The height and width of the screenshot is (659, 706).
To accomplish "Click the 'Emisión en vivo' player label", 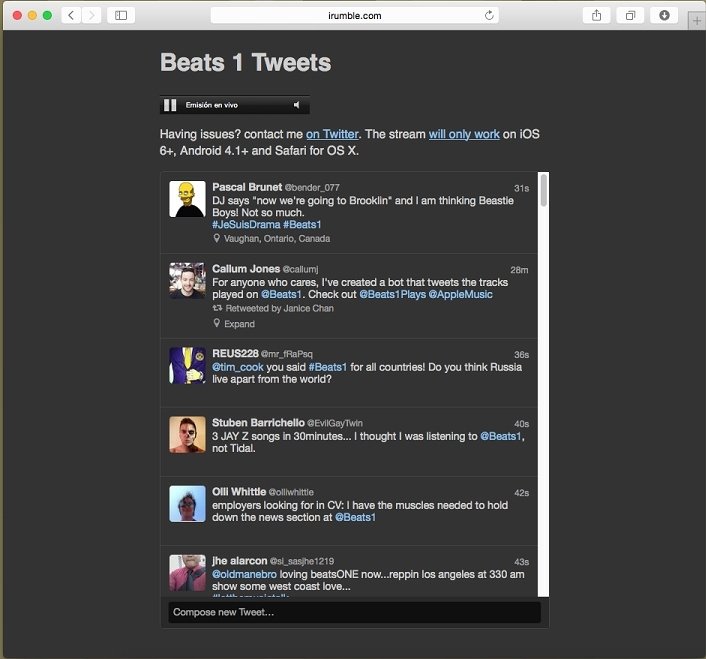I will (212, 105).
